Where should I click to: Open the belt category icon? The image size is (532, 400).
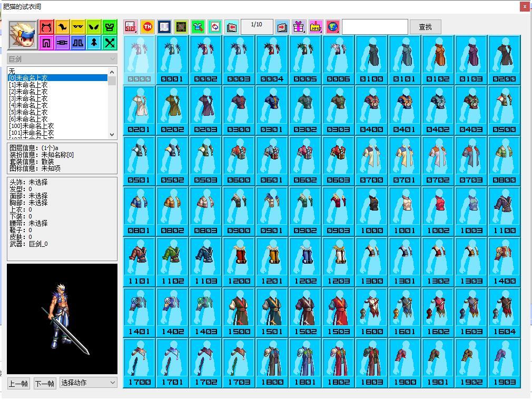[62, 43]
